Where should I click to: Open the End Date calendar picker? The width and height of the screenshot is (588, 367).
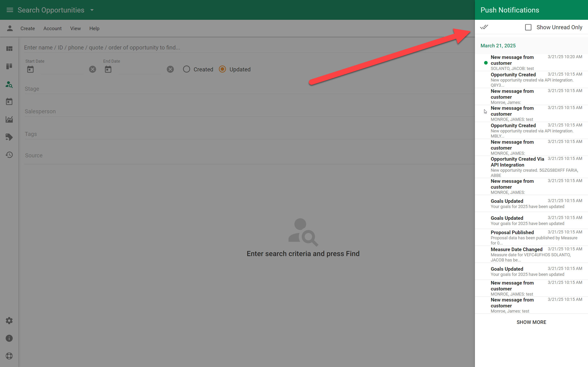point(108,69)
